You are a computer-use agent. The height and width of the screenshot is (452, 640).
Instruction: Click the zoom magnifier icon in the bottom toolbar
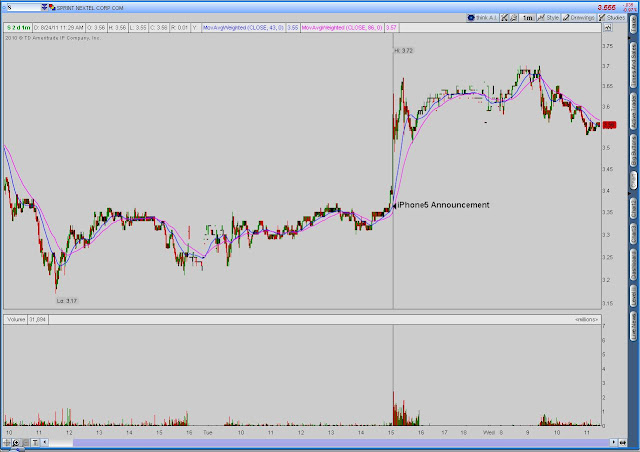coord(16,442)
